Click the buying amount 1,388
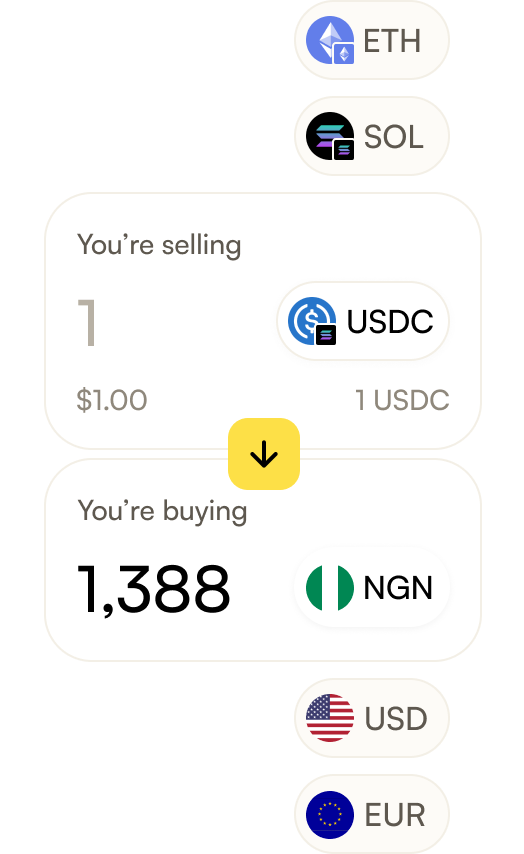Viewport: 524px width, 854px height. click(154, 589)
